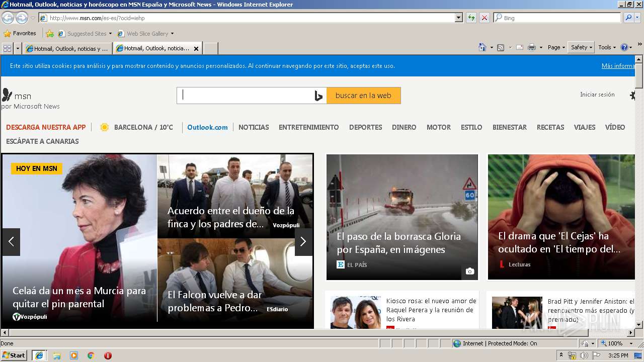Show next slide in carousel
644x362 pixels.
303,242
